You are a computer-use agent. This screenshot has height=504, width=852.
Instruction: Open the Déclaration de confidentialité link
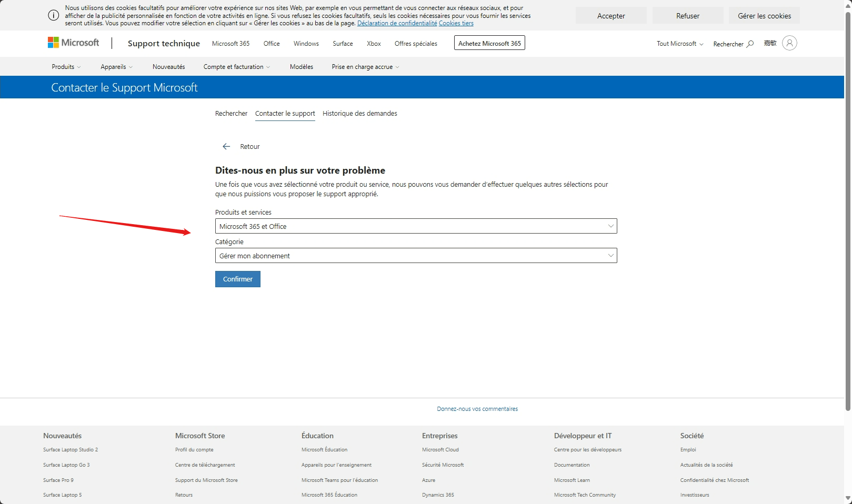(x=397, y=23)
